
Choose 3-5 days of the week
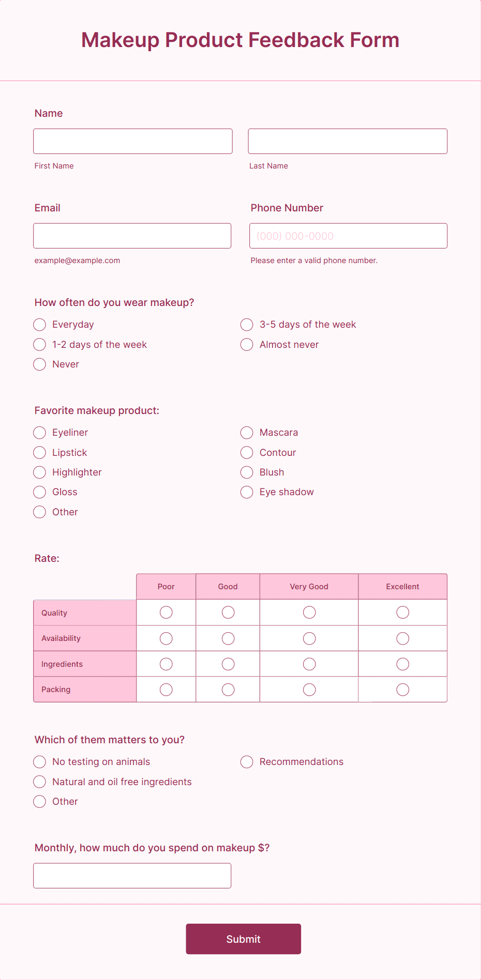(x=247, y=325)
